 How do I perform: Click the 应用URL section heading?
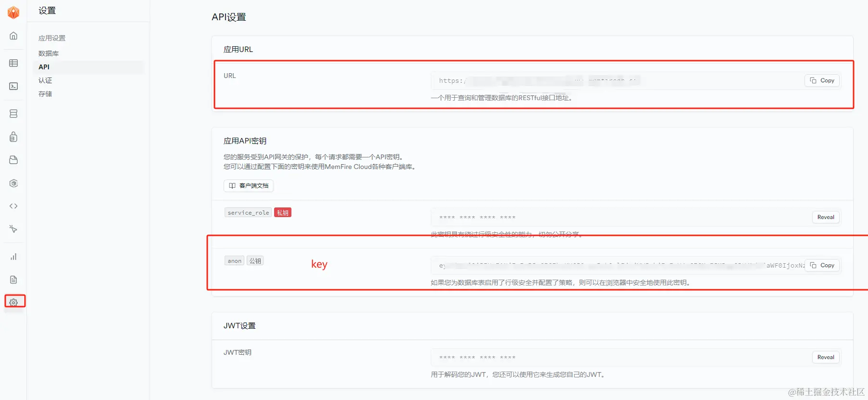pos(238,50)
